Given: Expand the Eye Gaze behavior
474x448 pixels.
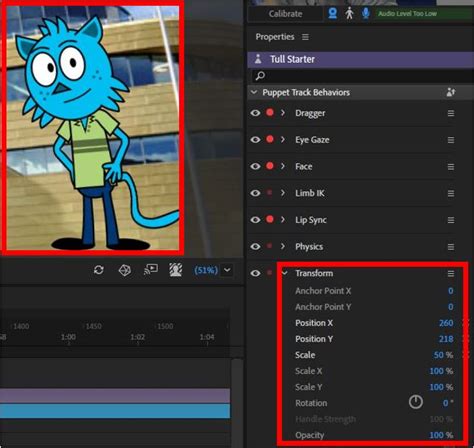Looking at the screenshot, I should pyautogui.click(x=283, y=139).
